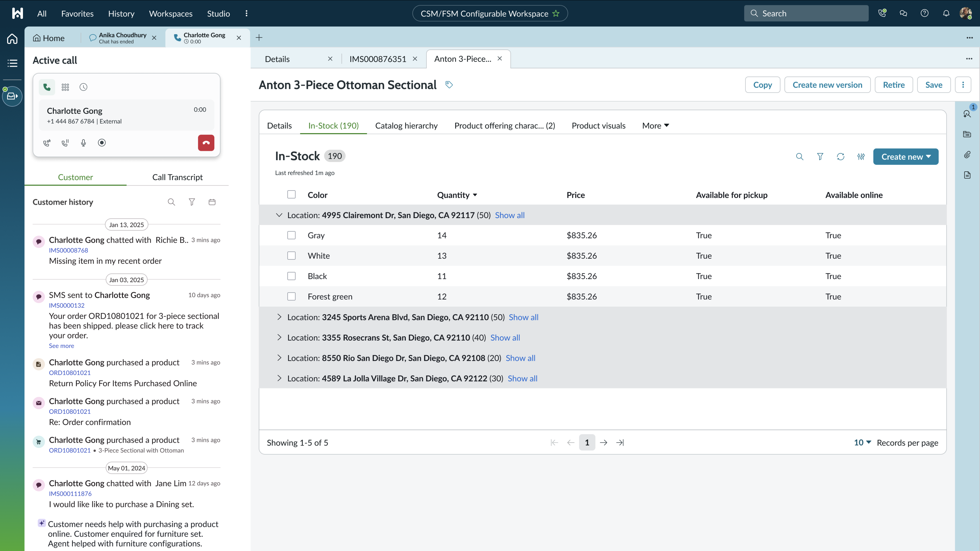Select the Forest green row checkbox

click(291, 296)
